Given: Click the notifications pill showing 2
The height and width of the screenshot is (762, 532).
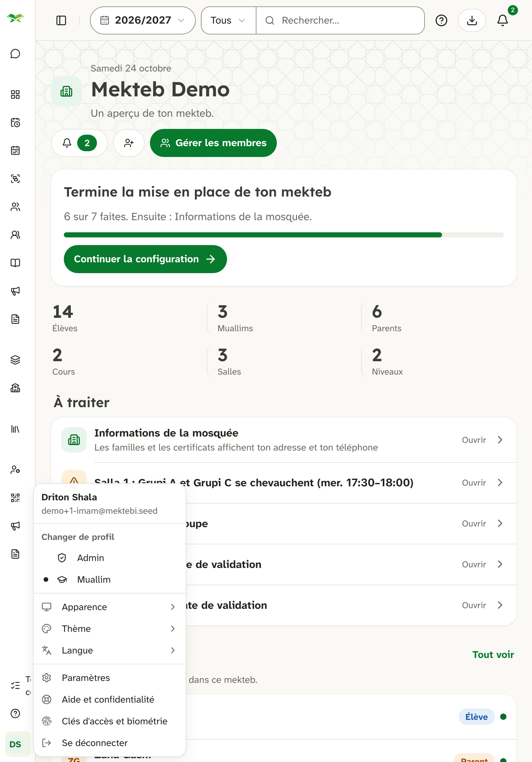Looking at the screenshot, I should [79, 143].
